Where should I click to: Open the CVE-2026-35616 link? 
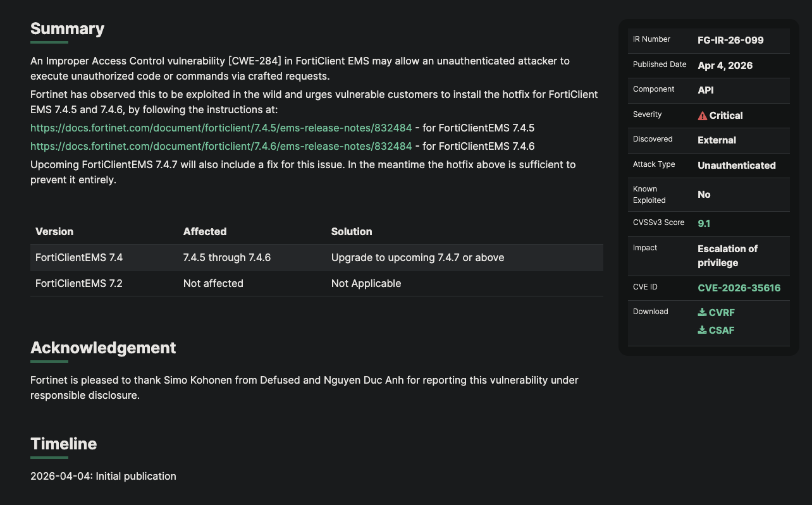click(739, 288)
